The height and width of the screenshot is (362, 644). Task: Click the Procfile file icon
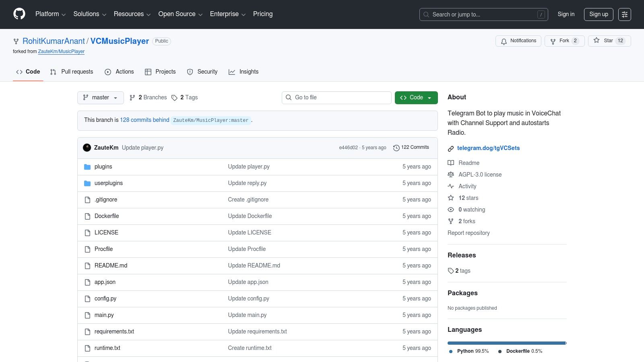coord(87,249)
